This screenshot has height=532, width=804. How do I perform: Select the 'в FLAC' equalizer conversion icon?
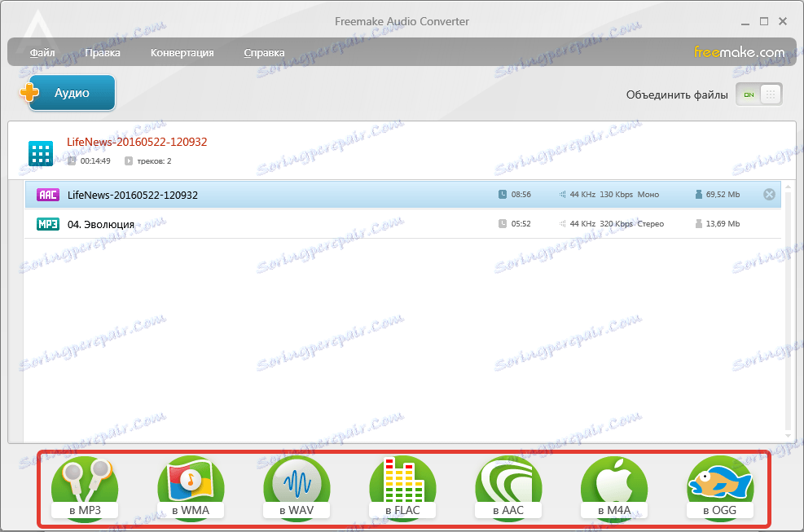402,481
